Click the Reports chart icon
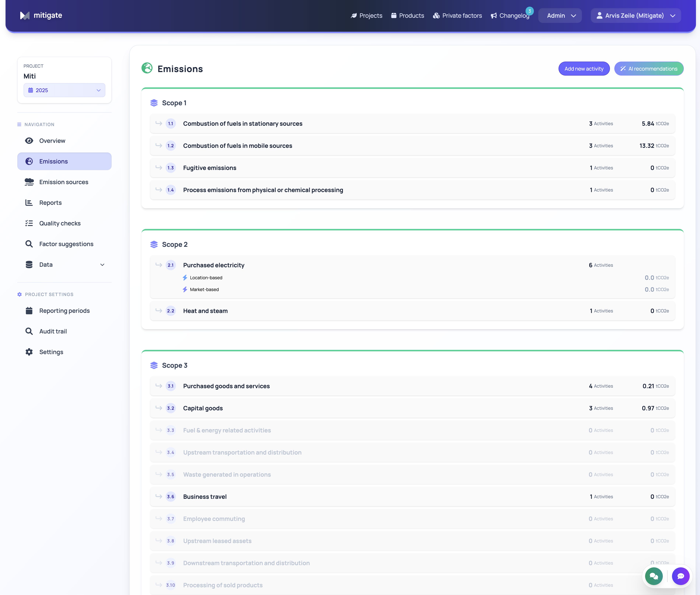This screenshot has width=700, height=595. pyautogui.click(x=29, y=203)
